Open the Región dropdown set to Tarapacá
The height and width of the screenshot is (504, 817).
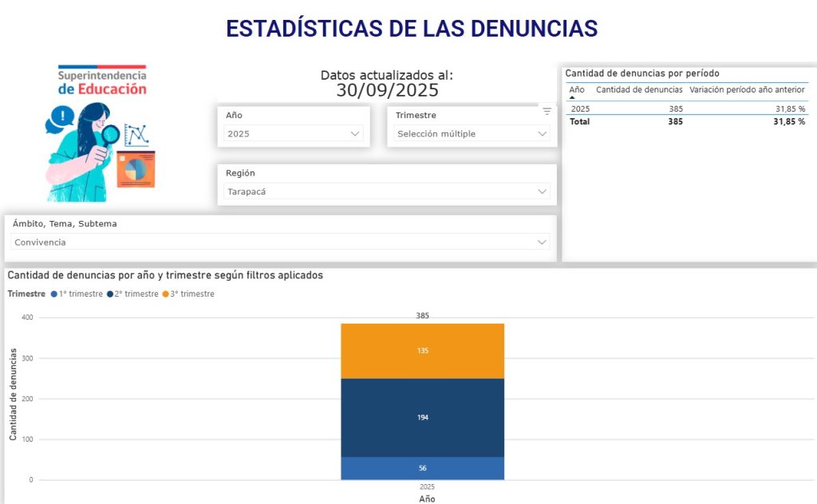click(387, 191)
